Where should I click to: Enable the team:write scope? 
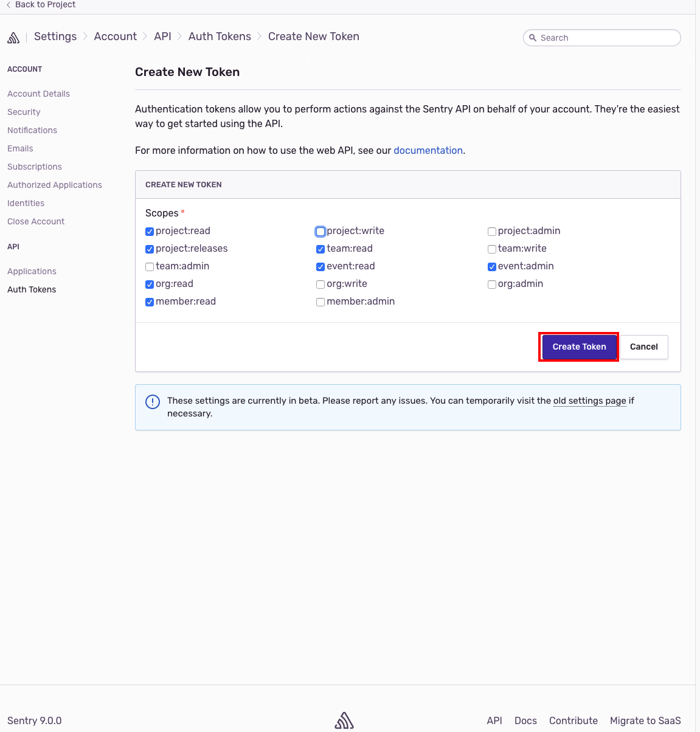click(492, 249)
